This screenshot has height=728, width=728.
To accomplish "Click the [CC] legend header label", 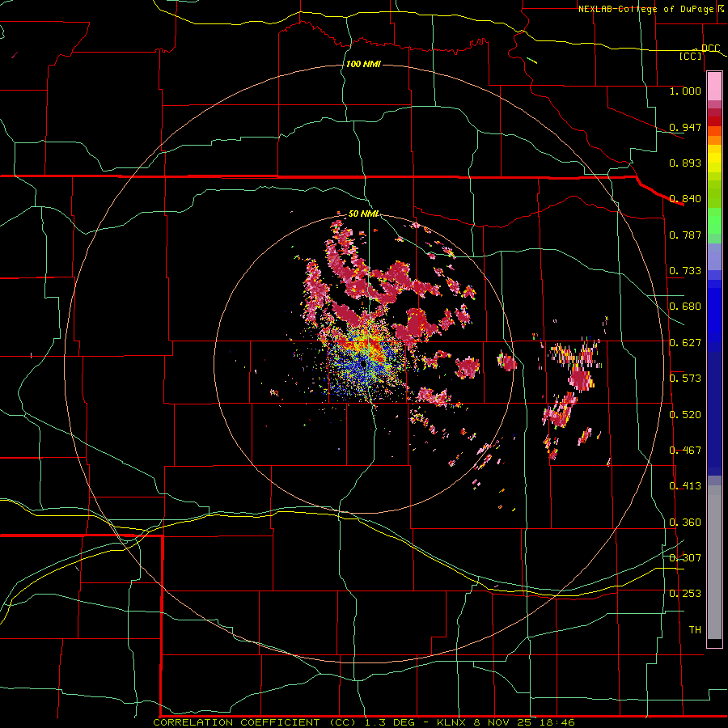I will pos(691,56).
